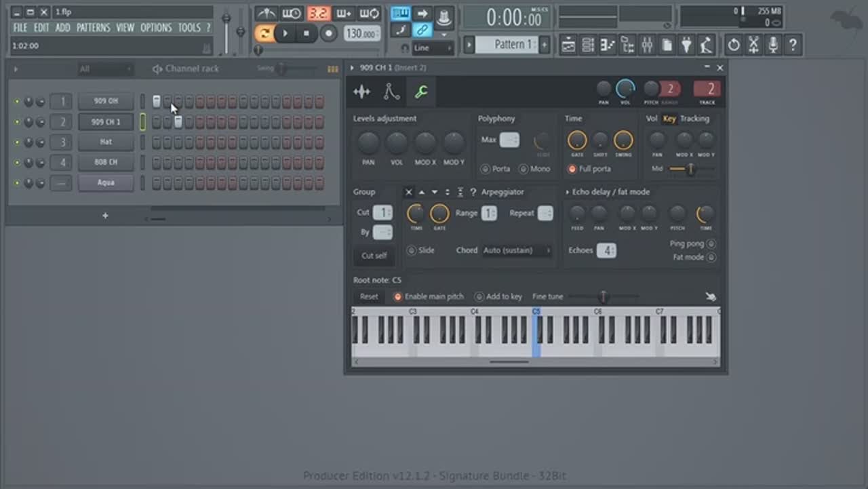The width and height of the screenshot is (868, 489).
Task: Open the envelope/instrument settings tab
Action: coord(391,92)
